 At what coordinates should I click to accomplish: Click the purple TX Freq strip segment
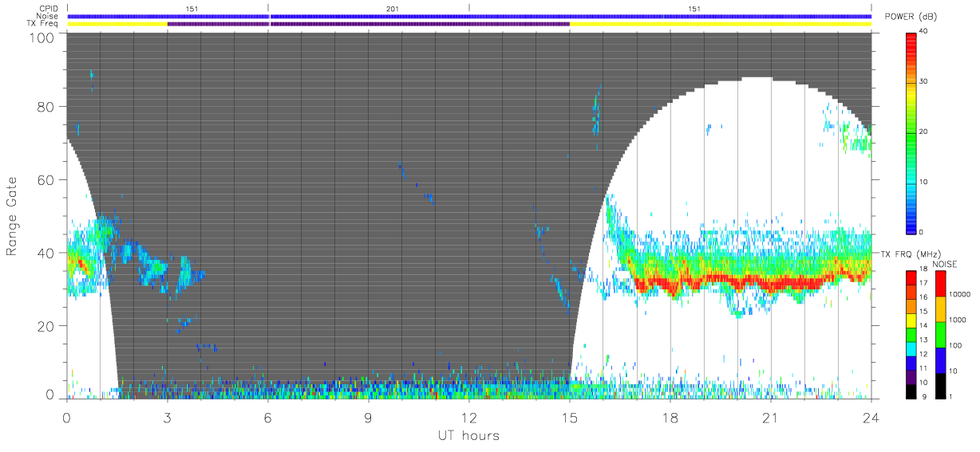pos(368,24)
